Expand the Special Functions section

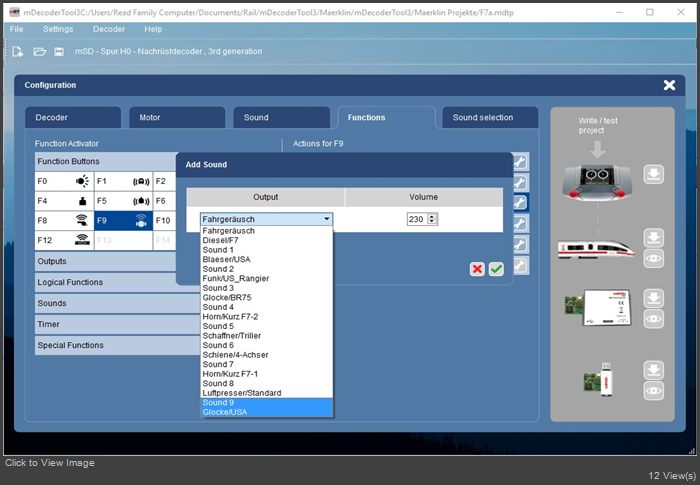117,345
